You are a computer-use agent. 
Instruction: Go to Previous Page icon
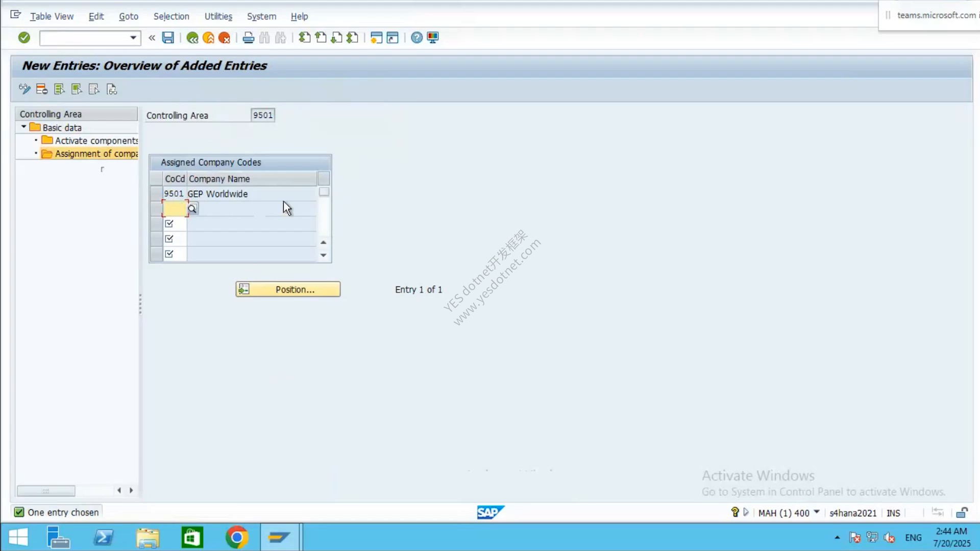pyautogui.click(x=321, y=38)
